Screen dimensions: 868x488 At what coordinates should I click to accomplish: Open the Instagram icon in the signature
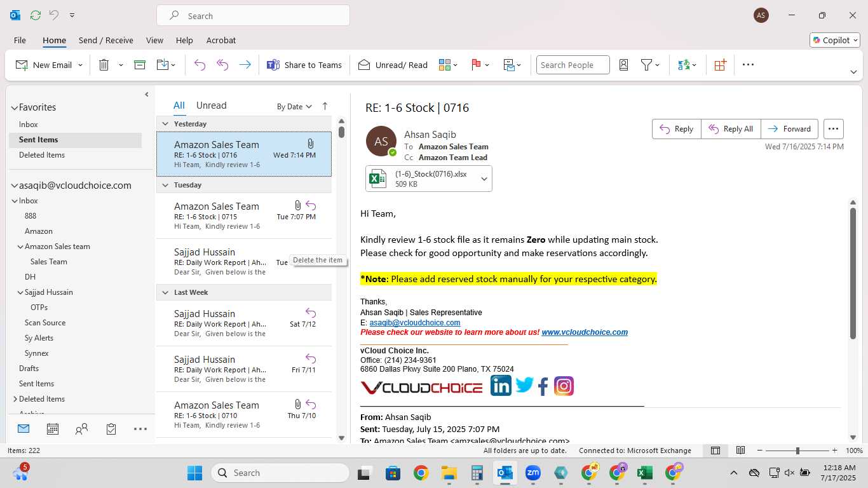pyautogui.click(x=564, y=386)
